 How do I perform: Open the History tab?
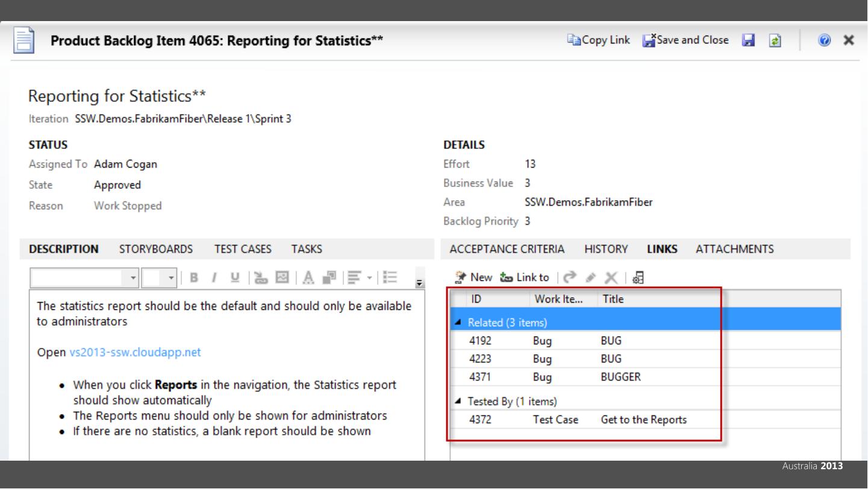(x=606, y=249)
